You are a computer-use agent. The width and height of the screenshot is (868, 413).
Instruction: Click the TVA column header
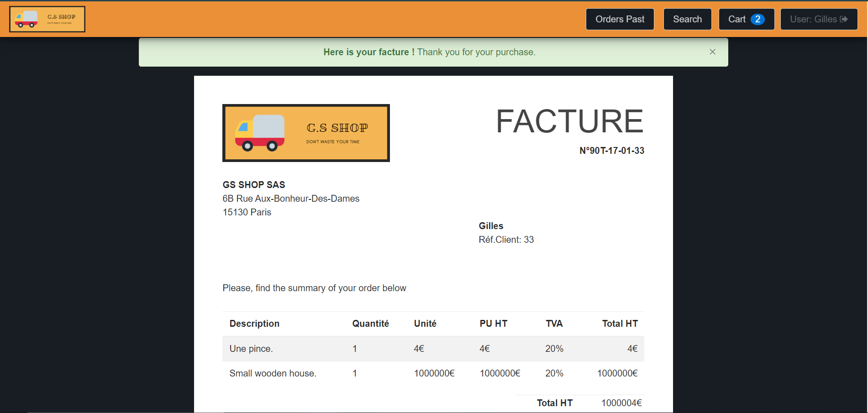click(554, 324)
